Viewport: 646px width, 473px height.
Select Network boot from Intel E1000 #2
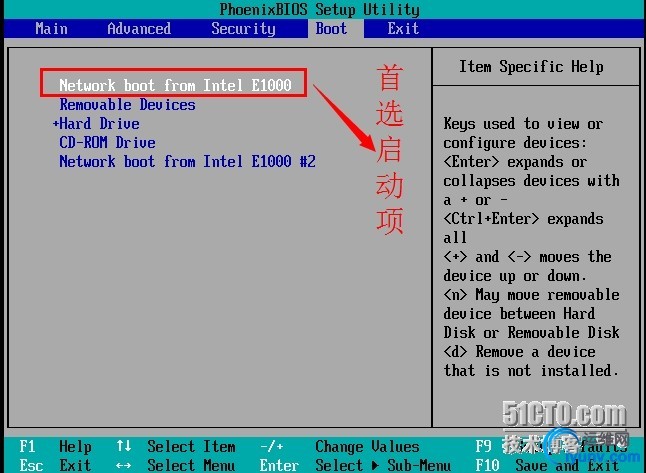[x=187, y=161]
